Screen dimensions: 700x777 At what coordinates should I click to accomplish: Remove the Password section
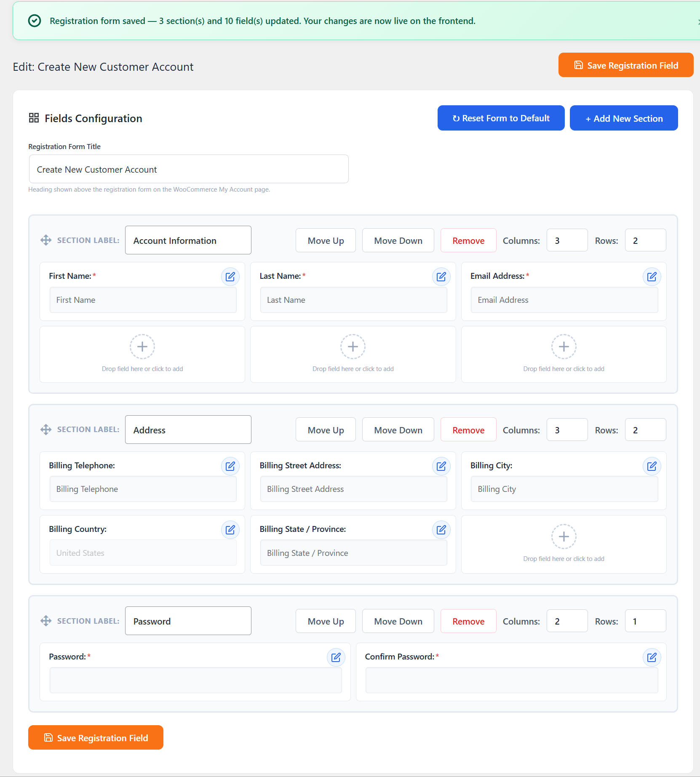tap(468, 621)
